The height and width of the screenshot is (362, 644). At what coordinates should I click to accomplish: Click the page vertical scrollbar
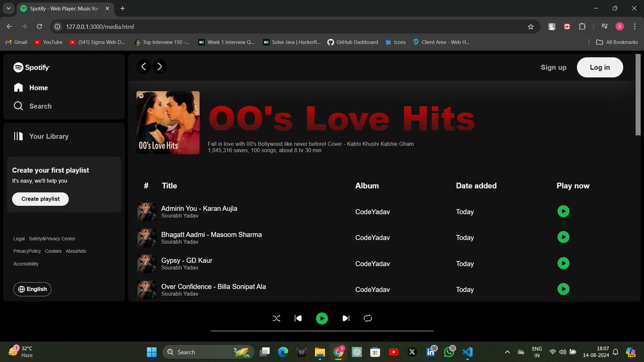tap(638, 94)
